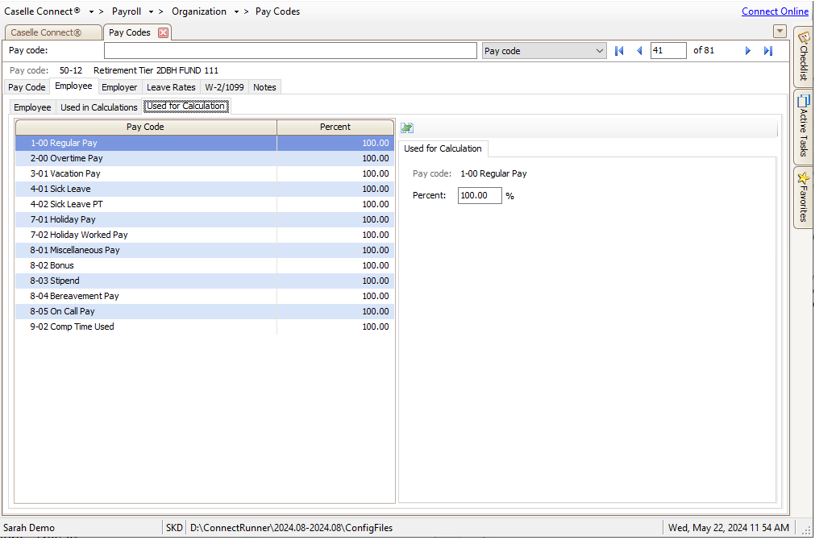Click the export icon above Used for Calculation

pos(407,128)
